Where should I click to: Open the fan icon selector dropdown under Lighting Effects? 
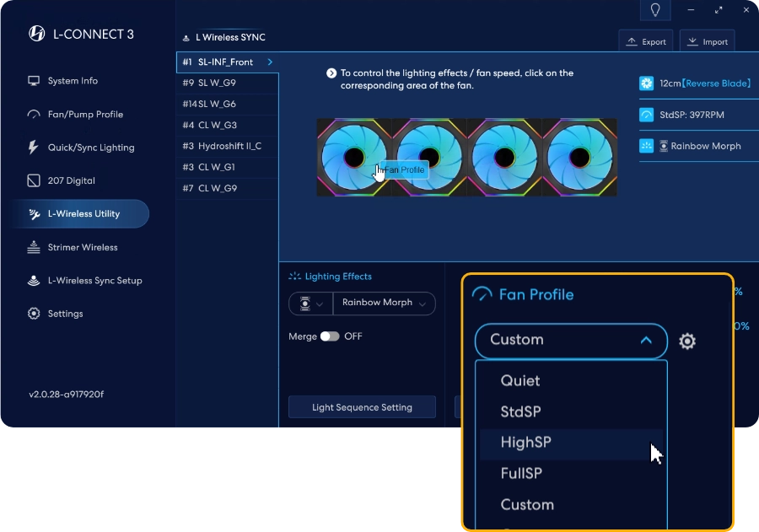(x=310, y=304)
